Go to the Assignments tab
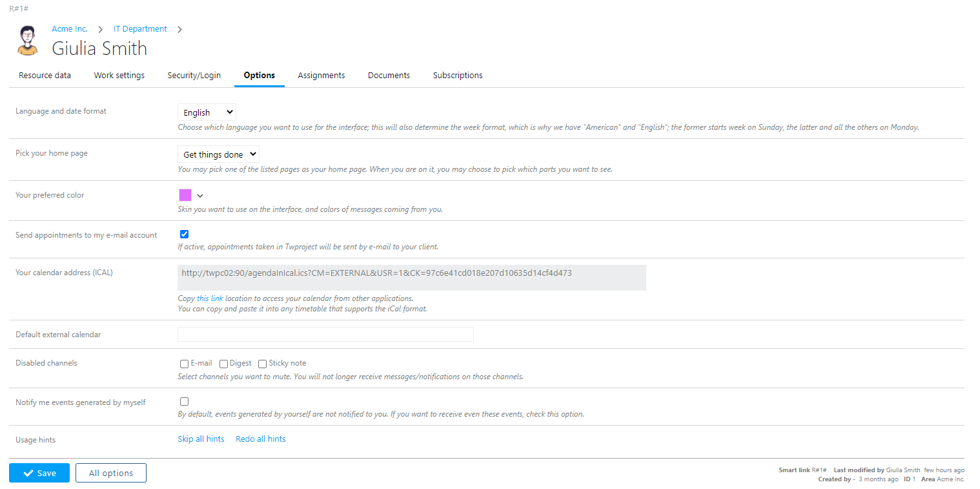This screenshot has height=489, width=980. 321,76
